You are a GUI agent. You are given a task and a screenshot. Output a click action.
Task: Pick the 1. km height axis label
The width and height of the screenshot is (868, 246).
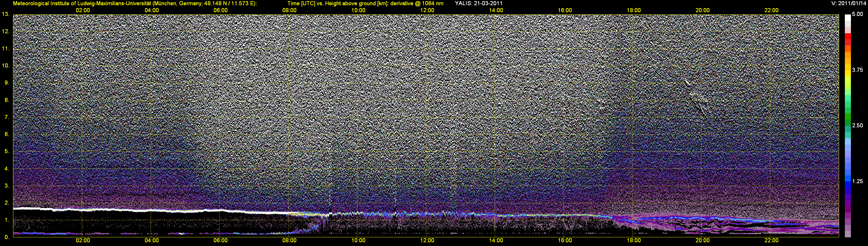pyautogui.click(x=7, y=220)
